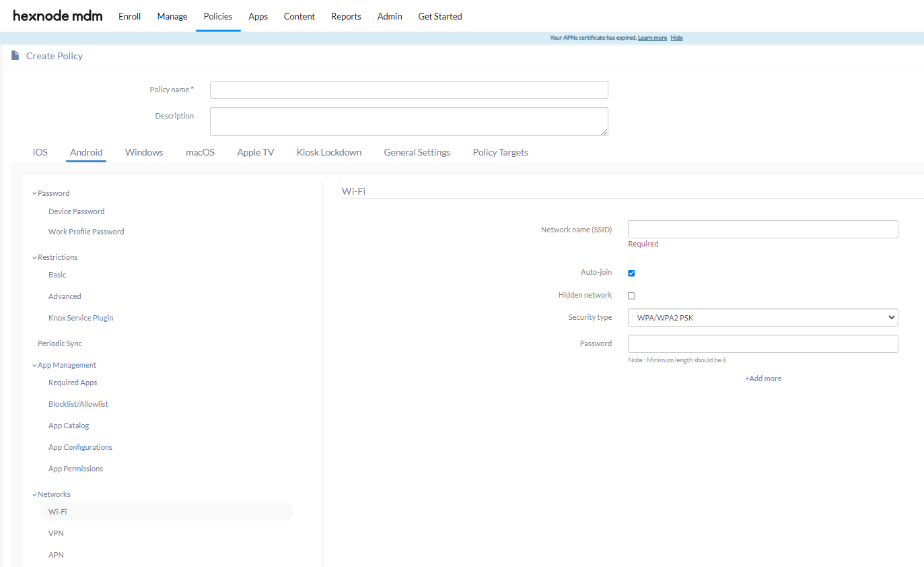Select the Android platform tab
Viewport: 924px width, 567px height.
click(x=86, y=152)
